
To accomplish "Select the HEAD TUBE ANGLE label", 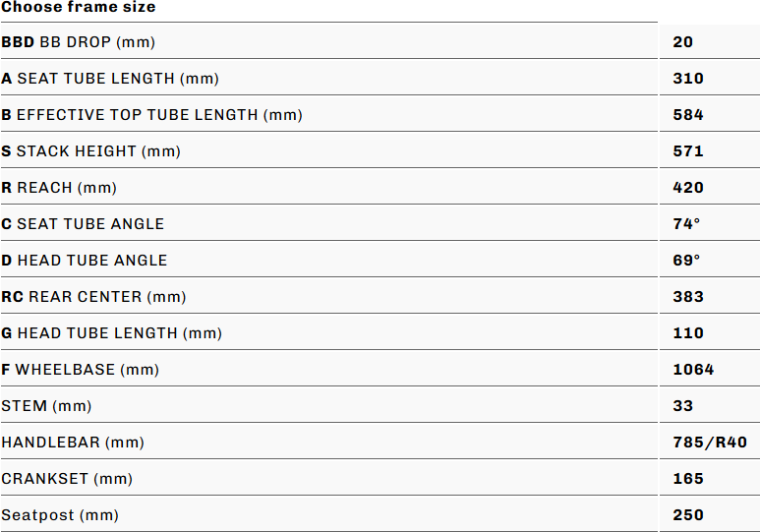I will 85,261.
